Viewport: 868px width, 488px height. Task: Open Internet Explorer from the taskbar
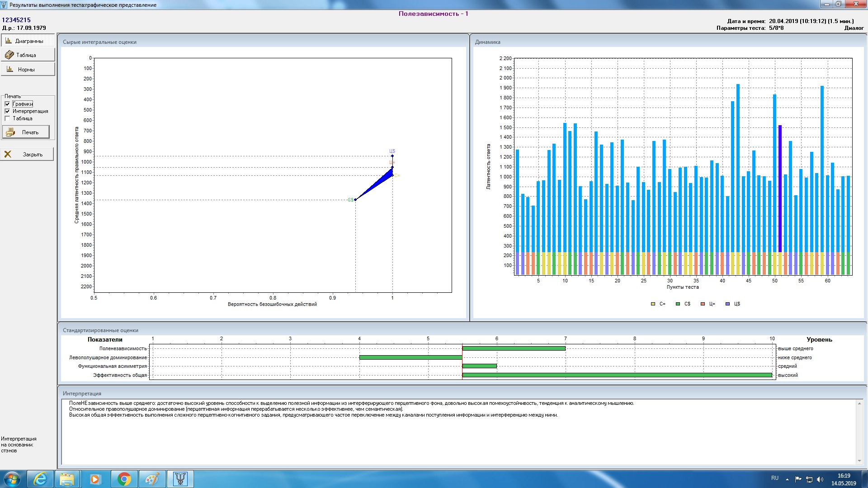[x=40, y=479]
